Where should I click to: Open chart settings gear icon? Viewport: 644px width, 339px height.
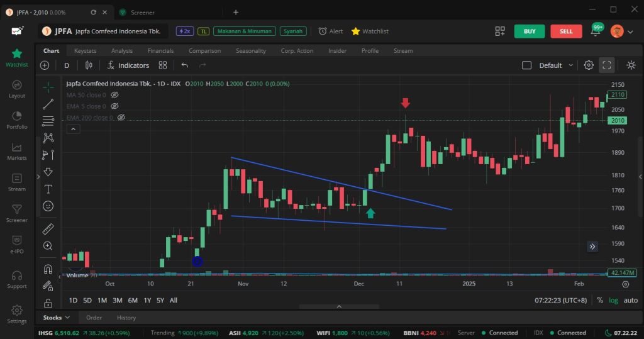coord(589,65)
